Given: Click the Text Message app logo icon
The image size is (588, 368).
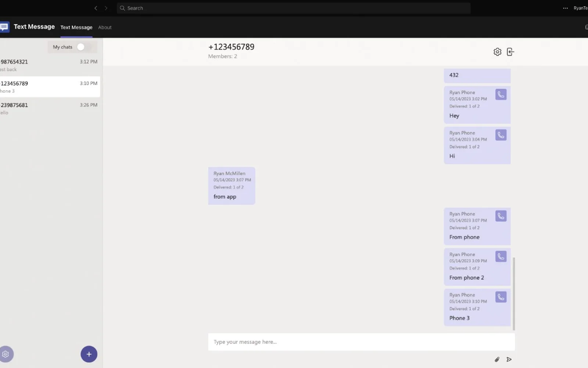Looking at the screenshot, I should coord(4,27).
